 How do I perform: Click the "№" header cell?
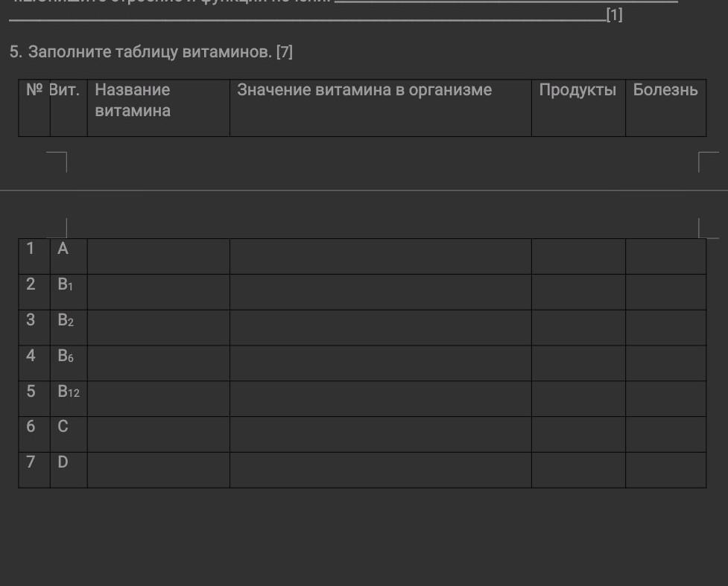35,90
